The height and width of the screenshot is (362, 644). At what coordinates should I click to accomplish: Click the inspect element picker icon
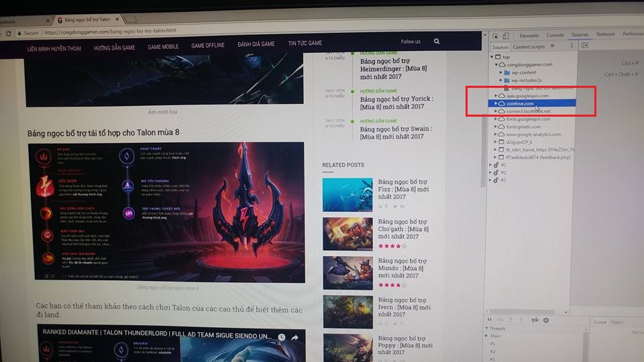click(495, 36)
